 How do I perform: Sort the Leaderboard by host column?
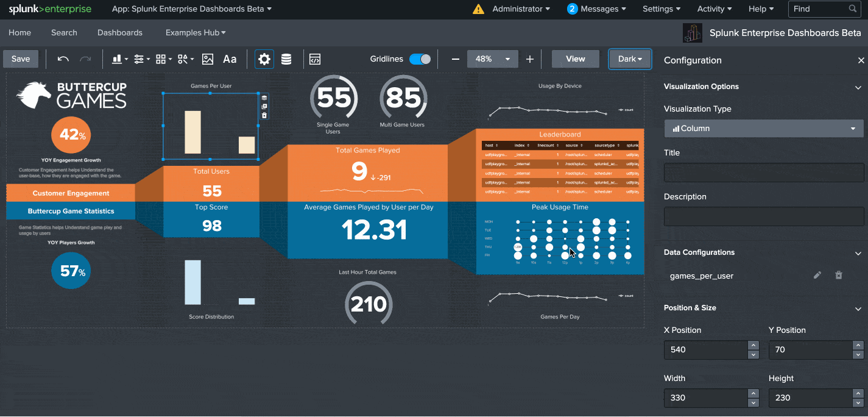pyautogui.click(x=493, y=146)
